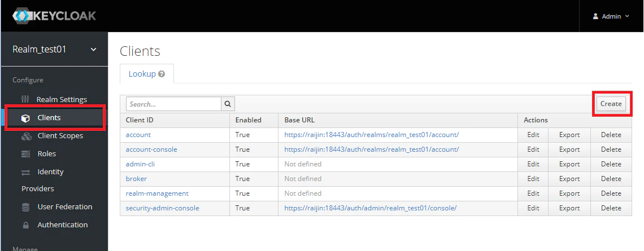Image resolution: width=644 pixels, height=251 pixels.
Task: Open the account row base URL
Action: coord(371,134)
